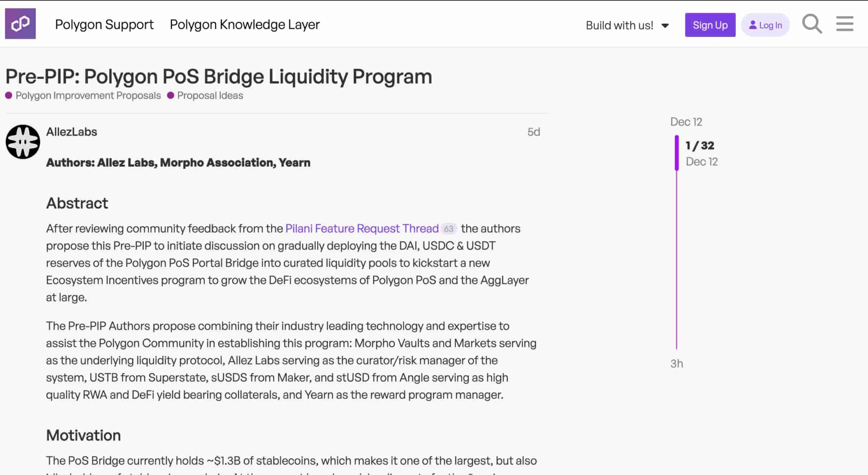Click the AllezLabs avatar image

[23, 142]
